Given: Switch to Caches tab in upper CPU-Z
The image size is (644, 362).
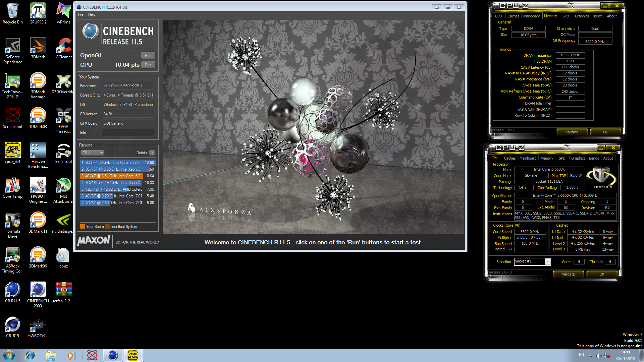Looking at the screenshot, I should (x=513, y=16).
